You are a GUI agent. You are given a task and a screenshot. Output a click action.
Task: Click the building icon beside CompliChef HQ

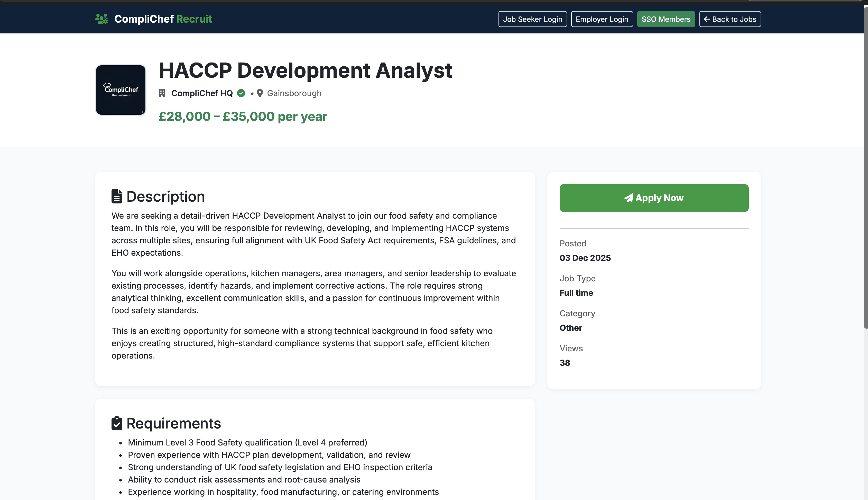(162, 93)
